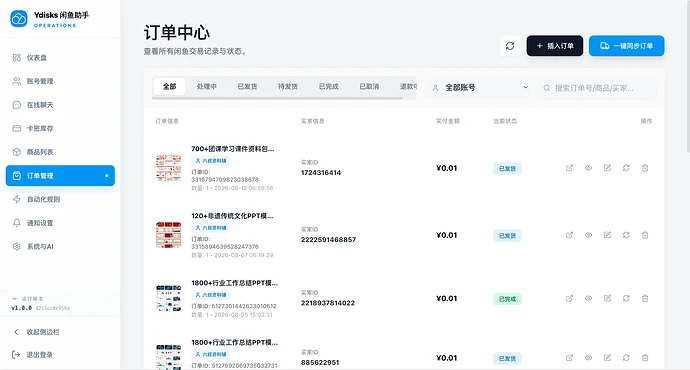Edit the buyer 885622951 order
Viewport: 690px width, 370px height.
(x=607, y=358)
